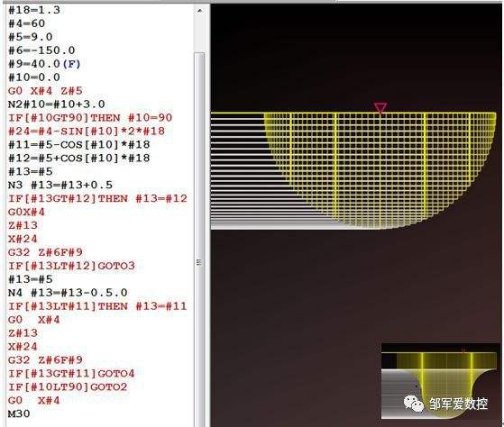Image resolution: width=504 pixels, height=427 pixels.
Task: Click the line 'N4 #13=#13-0.5.0'
Action: 68,293
